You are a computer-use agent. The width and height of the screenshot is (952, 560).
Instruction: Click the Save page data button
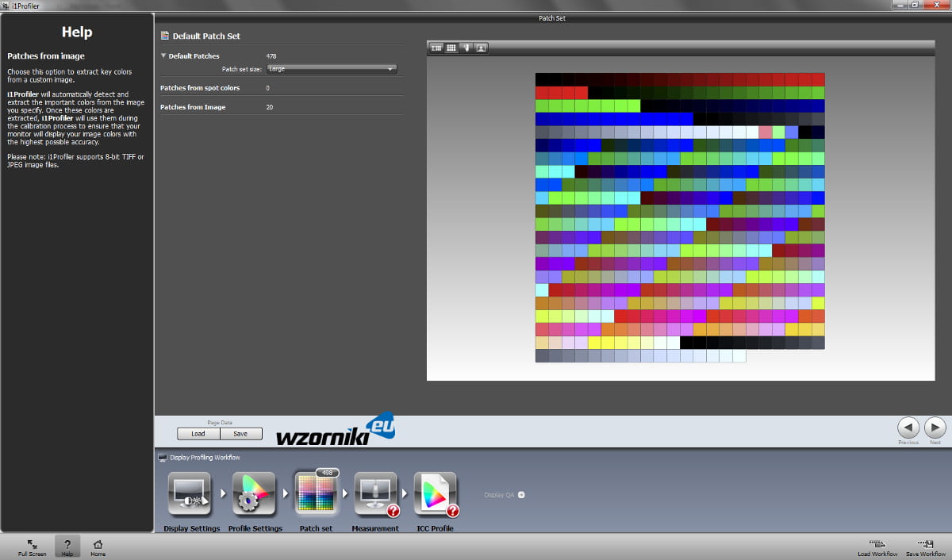240,434
